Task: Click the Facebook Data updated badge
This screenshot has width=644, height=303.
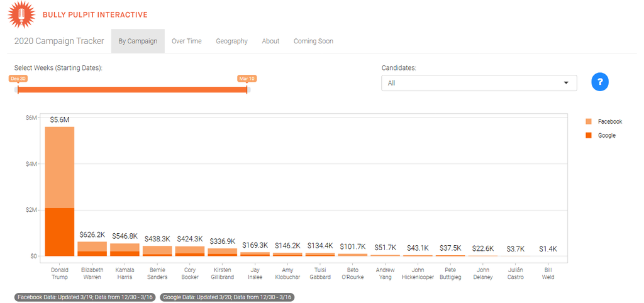Action: pyautogui.click(x=86, y=297)
